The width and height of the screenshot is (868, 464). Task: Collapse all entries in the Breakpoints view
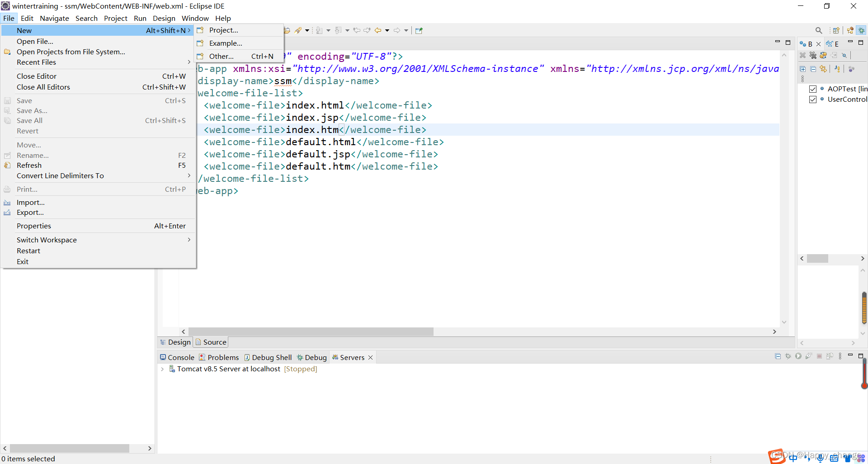click(x=813, y=69)
